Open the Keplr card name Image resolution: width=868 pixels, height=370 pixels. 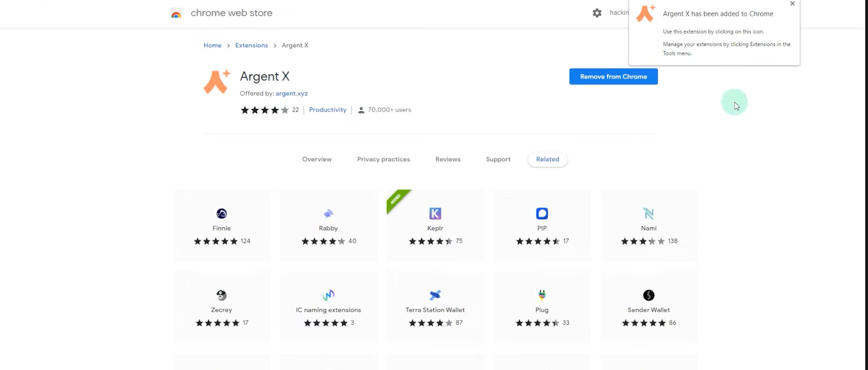coord(435,228)
